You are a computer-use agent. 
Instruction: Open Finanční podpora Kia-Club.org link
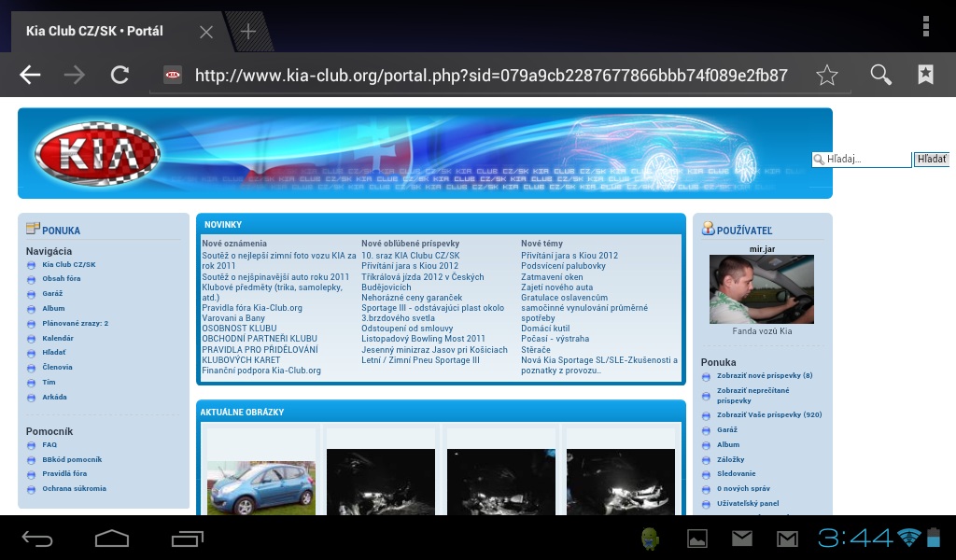tap(261, 371)
